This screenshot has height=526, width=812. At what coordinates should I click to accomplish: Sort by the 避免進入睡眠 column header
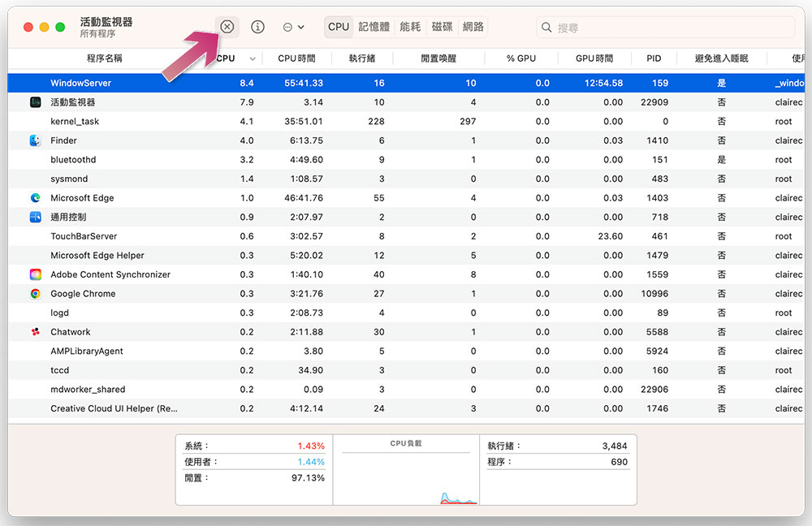coord(721,58)
